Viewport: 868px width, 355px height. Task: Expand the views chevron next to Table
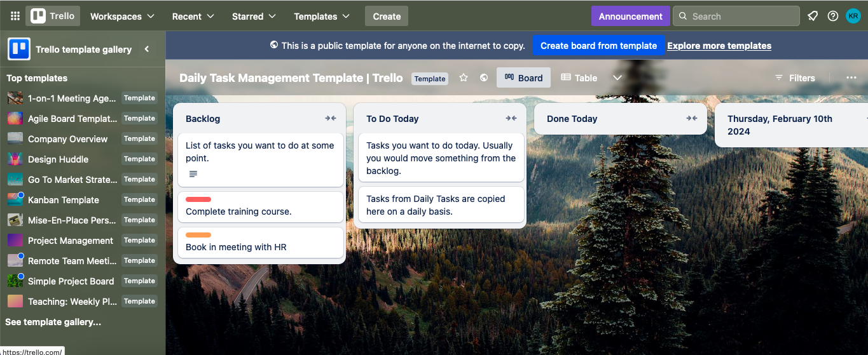(x=617, y=77)
